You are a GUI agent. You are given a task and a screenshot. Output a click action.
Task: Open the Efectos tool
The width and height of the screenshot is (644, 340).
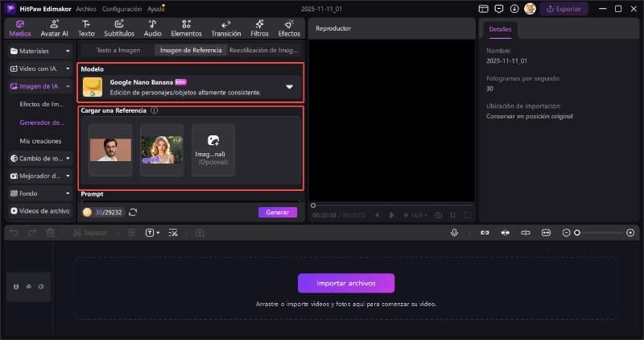(x=289, y=28)
